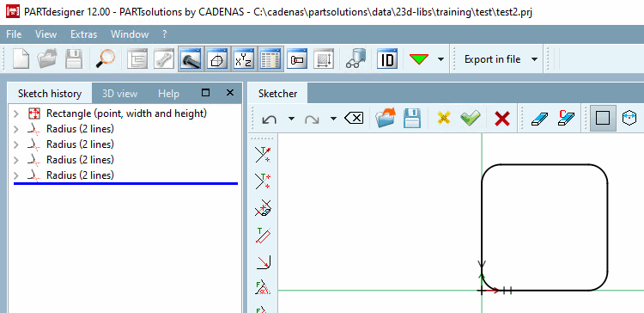Click the Sketcher undo arrow icon

coord(270,119)
